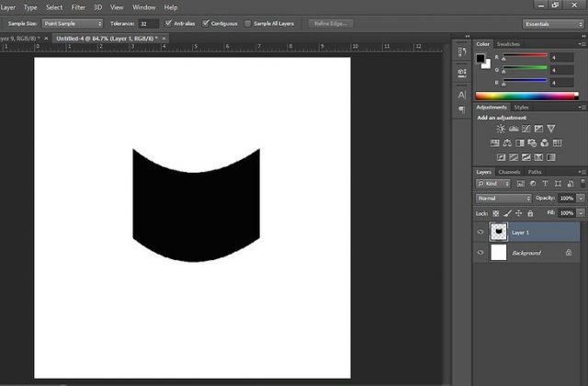Switch to the Channels tab

tap(509, 172)
